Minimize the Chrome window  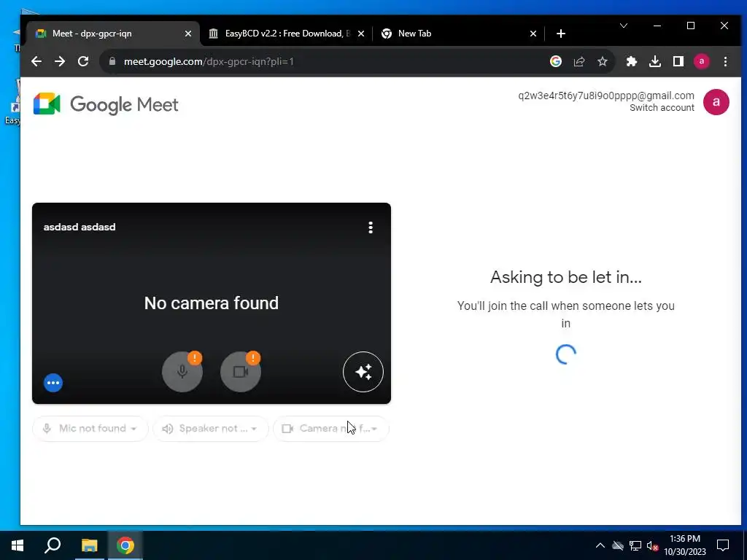coord(657,26)
